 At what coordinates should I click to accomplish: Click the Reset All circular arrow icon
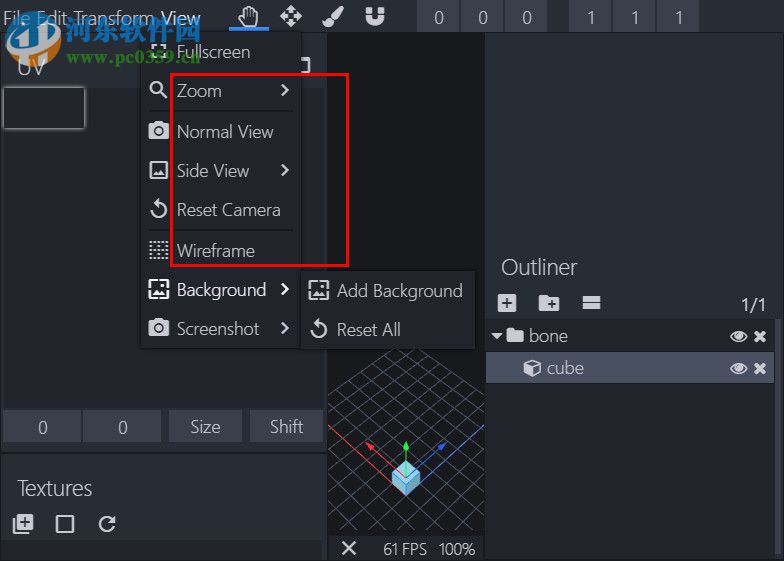point(318,329)
